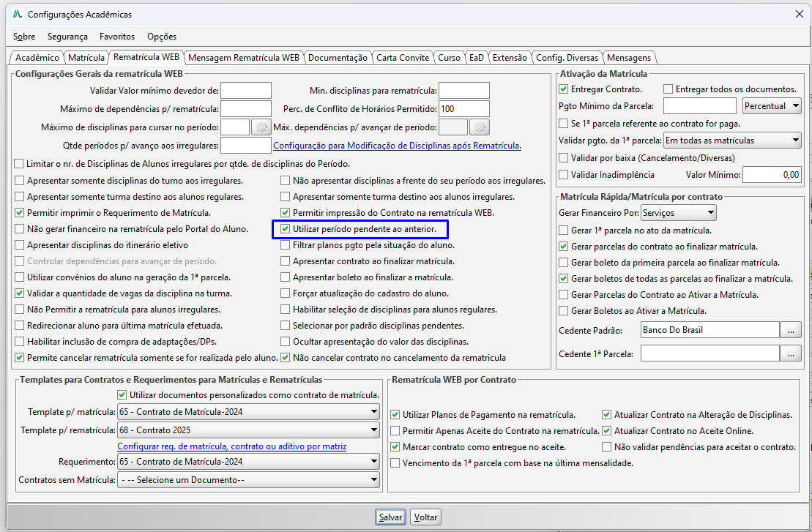Image resolution: width=812 pixels, height=532 pixels.
Task: Enable Não Permitir a rematrícula para alunos irregulares
Action: point(19,310)
